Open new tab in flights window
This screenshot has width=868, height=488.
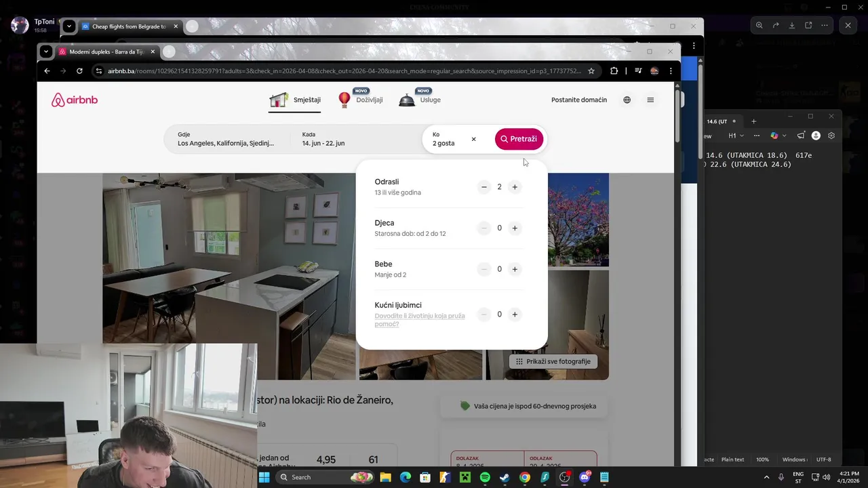click(192, 26)
